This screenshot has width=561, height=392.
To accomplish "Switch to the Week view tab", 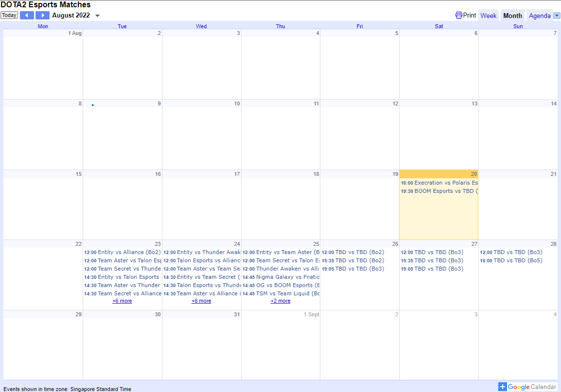I will coord(488,16).
